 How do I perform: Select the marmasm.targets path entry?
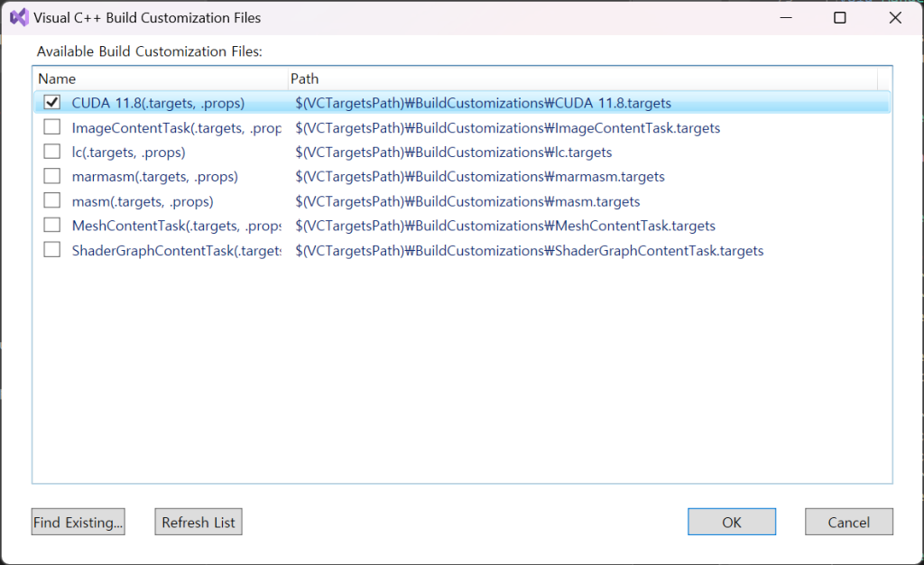tap(479, 177)
